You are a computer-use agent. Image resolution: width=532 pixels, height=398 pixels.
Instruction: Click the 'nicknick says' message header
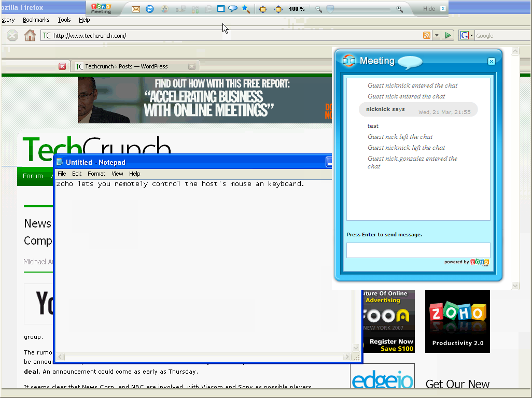coord(418,110)
